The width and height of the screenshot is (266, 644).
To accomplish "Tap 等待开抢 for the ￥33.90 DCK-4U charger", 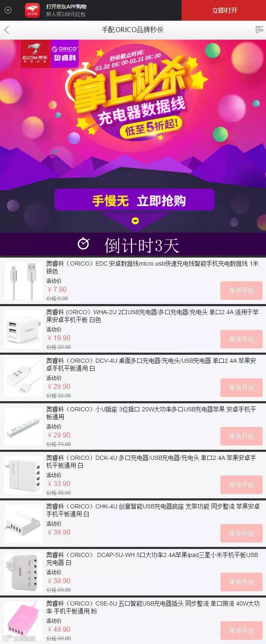I will [241, 485].
